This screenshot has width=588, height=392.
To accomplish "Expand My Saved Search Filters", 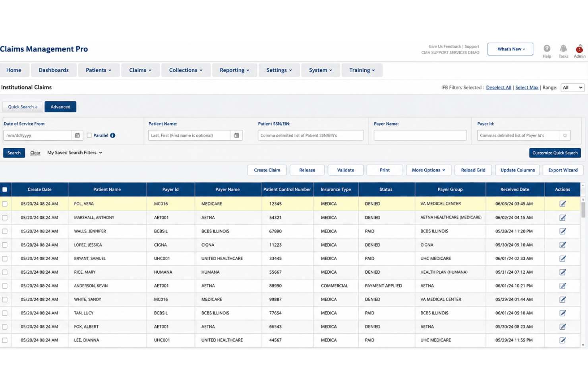I will click(75, 153).
